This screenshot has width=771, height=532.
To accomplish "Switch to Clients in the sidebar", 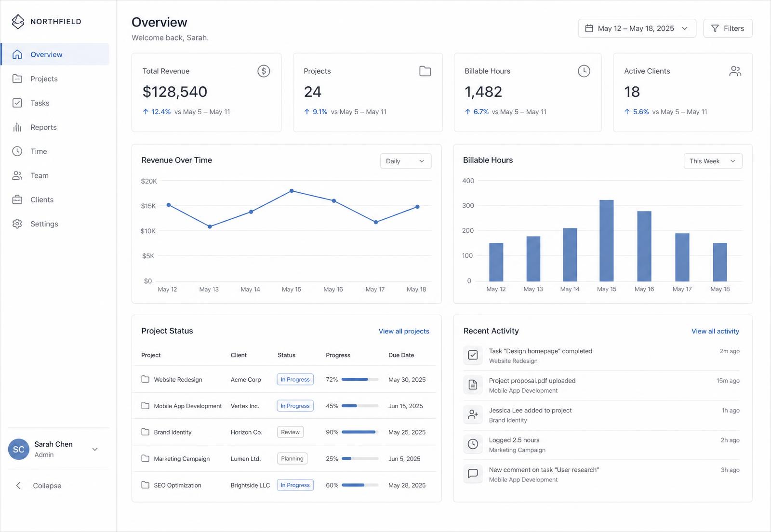I will (x=55, y=199).
